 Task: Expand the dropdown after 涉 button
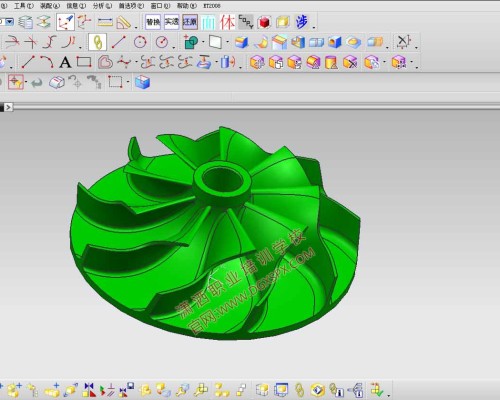314,27
